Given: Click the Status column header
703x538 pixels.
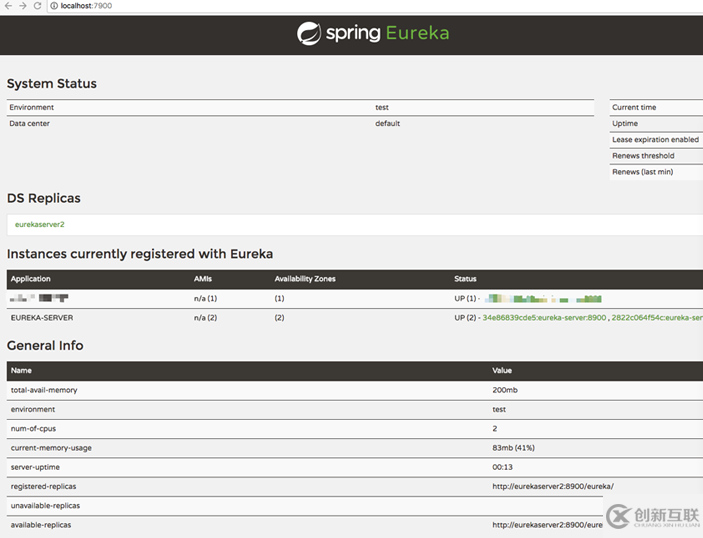Looking at the screenshot, I should coord(465,279).
